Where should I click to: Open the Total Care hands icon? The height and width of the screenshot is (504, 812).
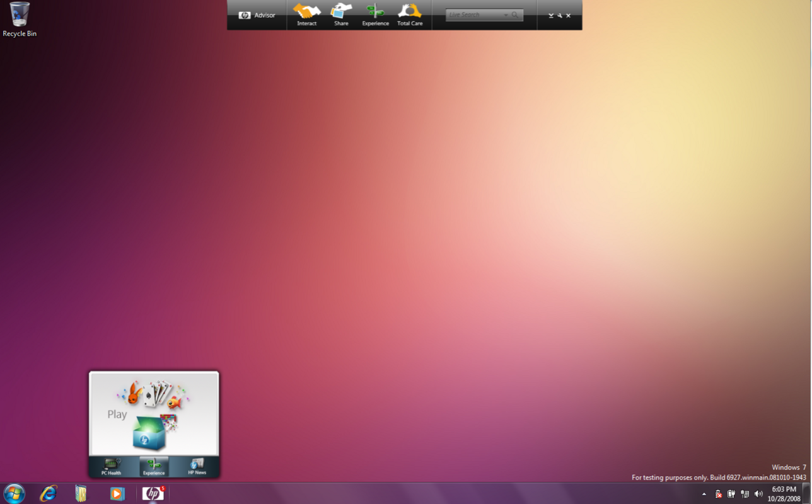tap(410, 15)
